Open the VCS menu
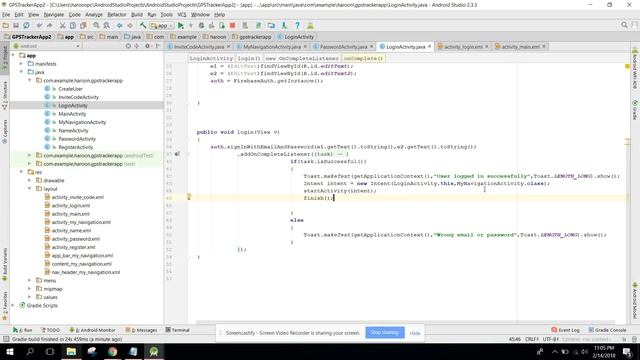640x360 pixels. 182,15
